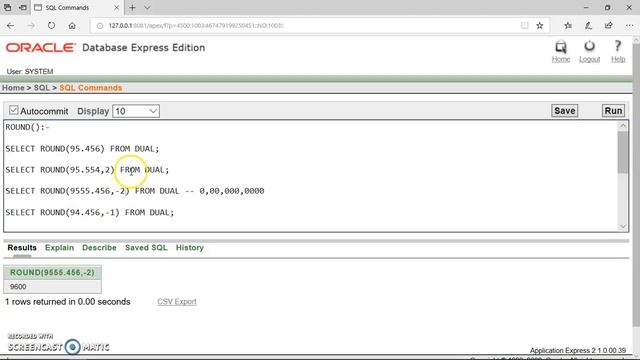Screen dimensions: 640x360
Task: Close the SQL Commands tab
Action: (x=116, y=7)
